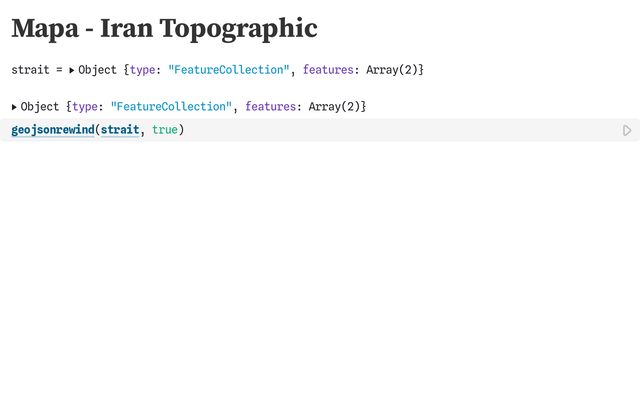Click the 'strait' variable name label

31,70
